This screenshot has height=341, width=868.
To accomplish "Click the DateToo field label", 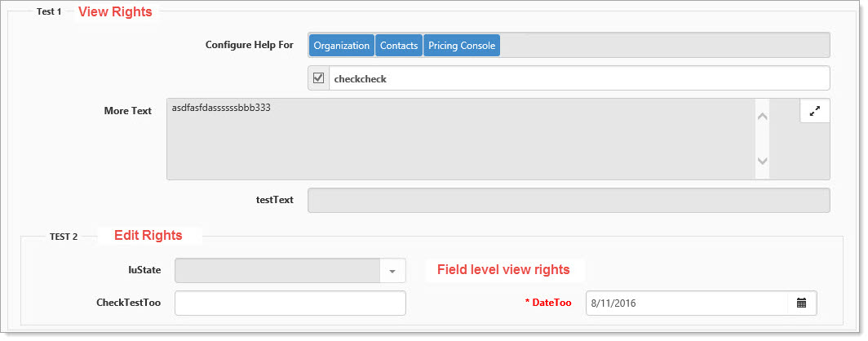I will pos(551,303).
